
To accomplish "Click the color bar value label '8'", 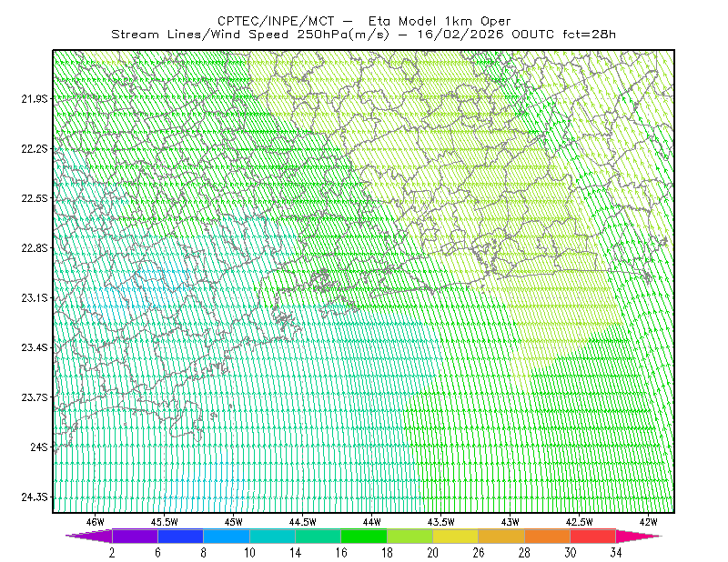I will (203, 553).
